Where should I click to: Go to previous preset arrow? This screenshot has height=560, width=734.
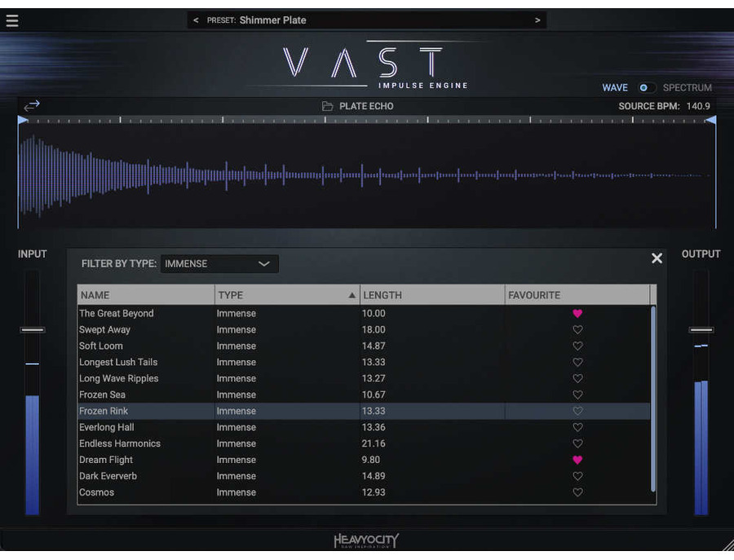(x=196, y=20)
